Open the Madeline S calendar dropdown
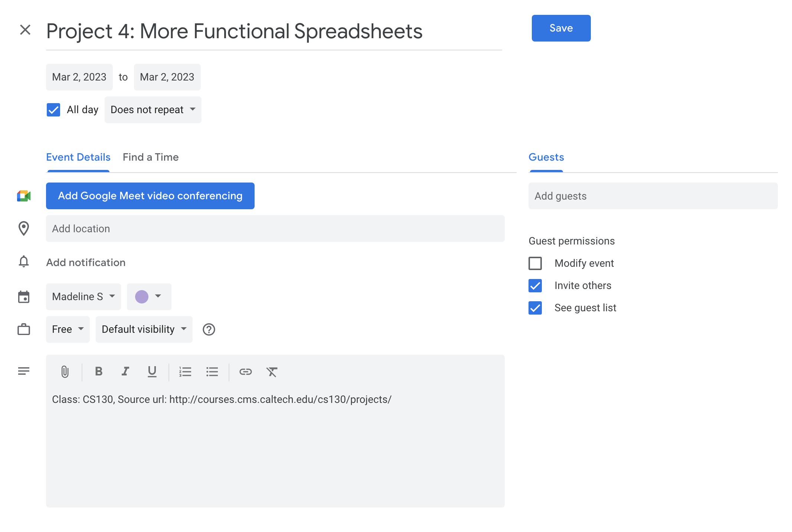Screen dimensions: 792x532 [84, 297]
